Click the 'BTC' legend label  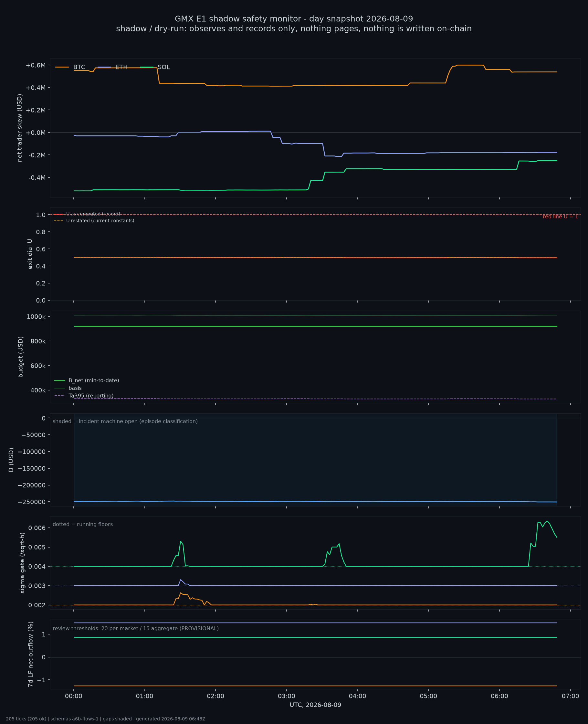(79, 67)
